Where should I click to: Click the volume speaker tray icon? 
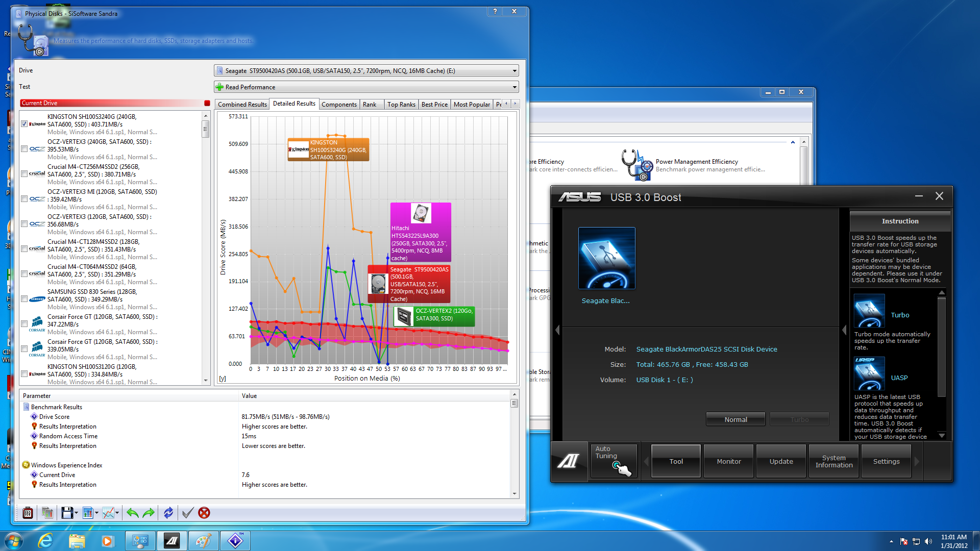928,541
